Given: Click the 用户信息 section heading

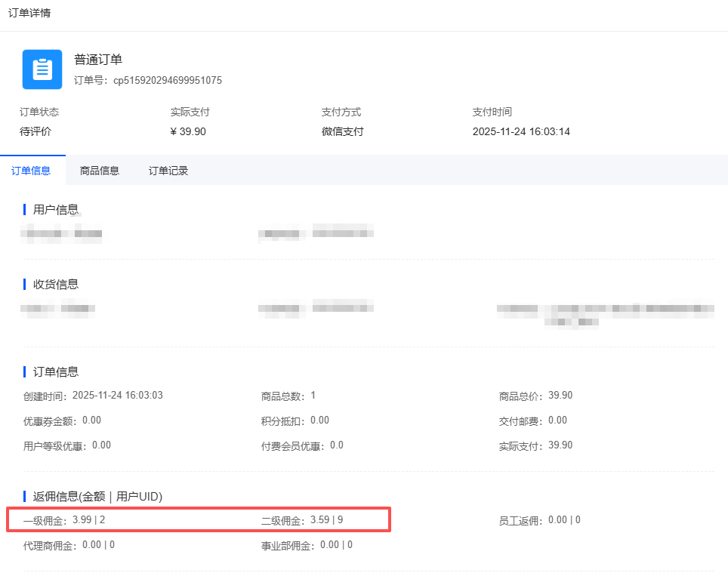Looking at the screenshot, I should coord(56,209).
